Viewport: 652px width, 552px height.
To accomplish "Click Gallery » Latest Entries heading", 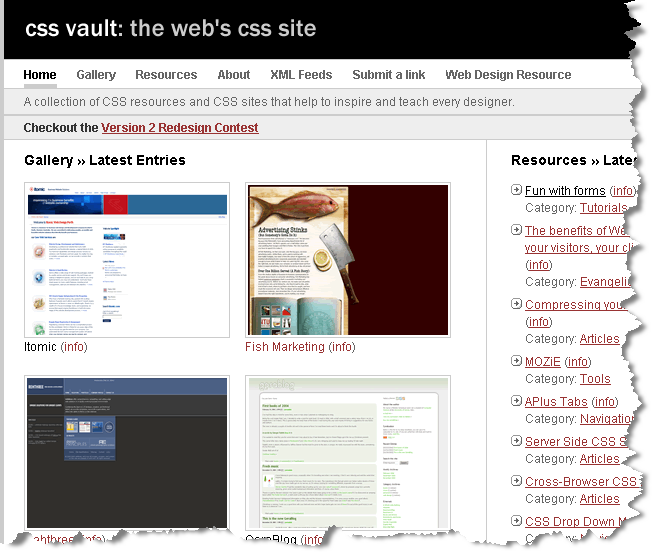I will click(105, 160).
